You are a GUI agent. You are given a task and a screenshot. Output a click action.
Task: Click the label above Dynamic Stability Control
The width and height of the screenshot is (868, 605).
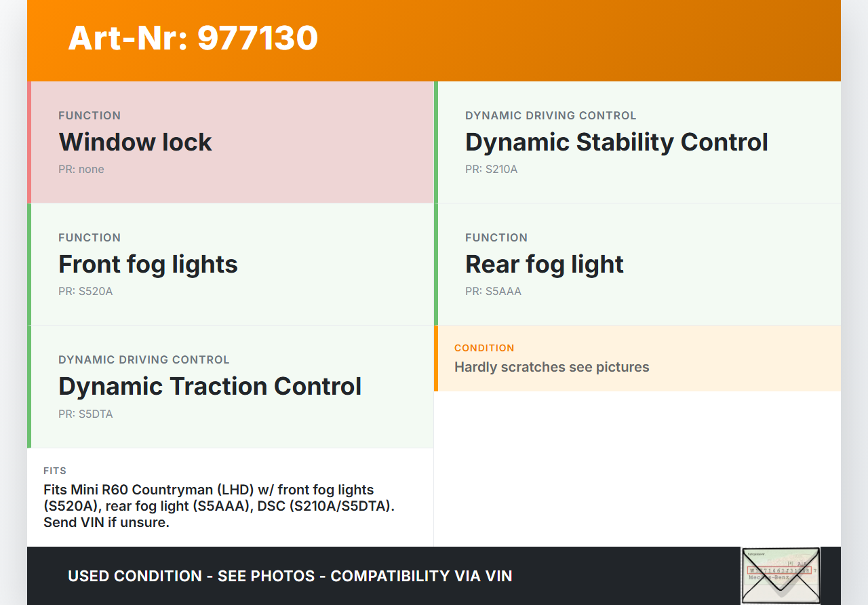click(551, 115)
